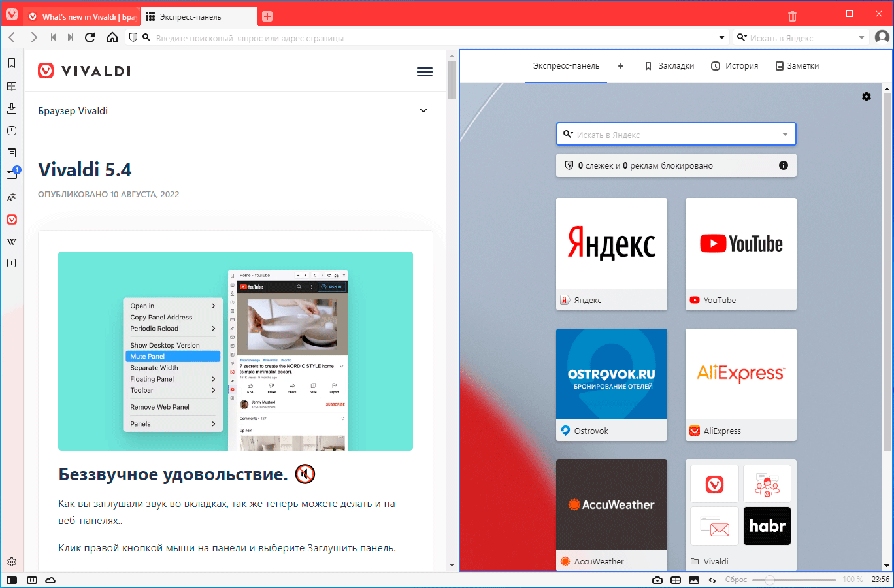Screen dimensions: 894x588
Task: Choose search engine in Start Page search box
Action: [x=568, y=134]
